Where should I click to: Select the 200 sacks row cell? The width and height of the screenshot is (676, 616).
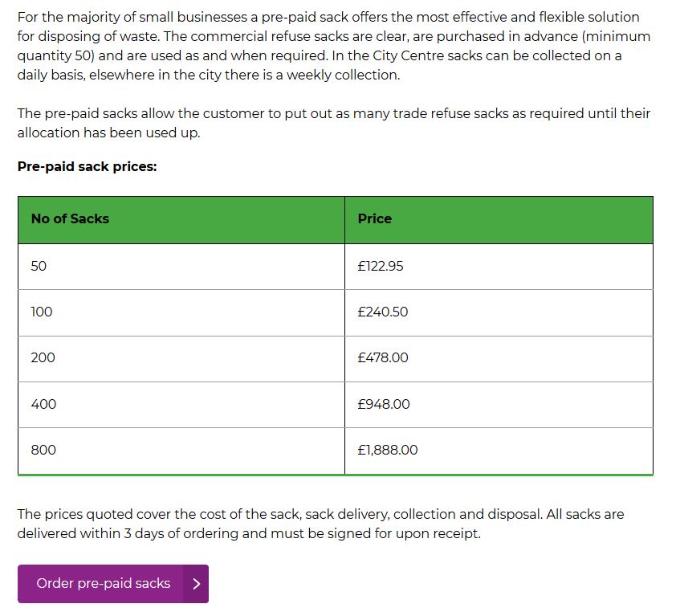click(x=181, y=359)
